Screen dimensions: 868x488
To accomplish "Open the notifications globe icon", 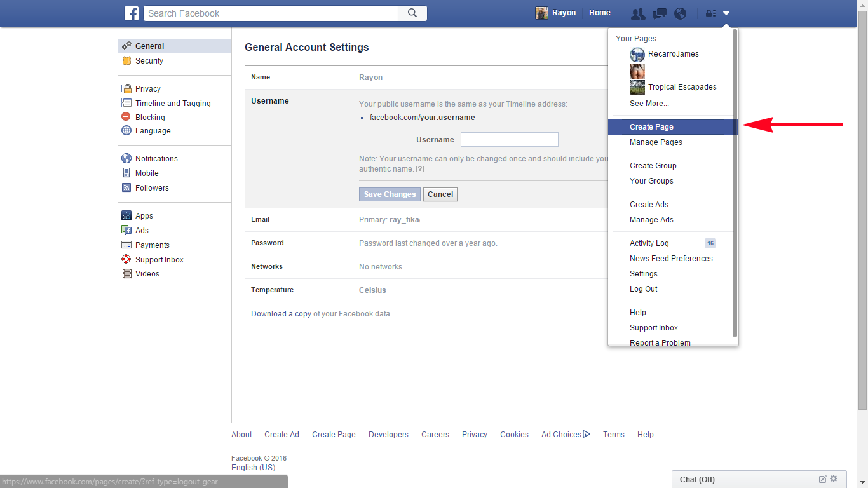I will [x=681, y=13].
